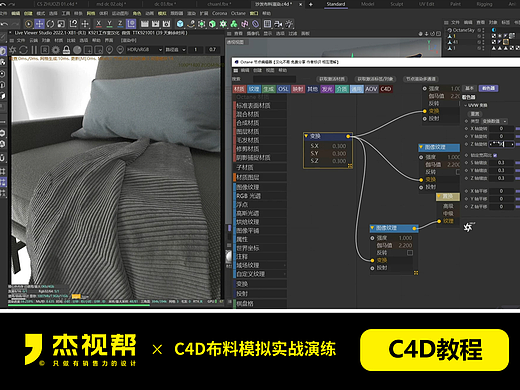The image size is (520, 390).
Task: Collapse the middle image texture node
Action: [x=421, y=147]
